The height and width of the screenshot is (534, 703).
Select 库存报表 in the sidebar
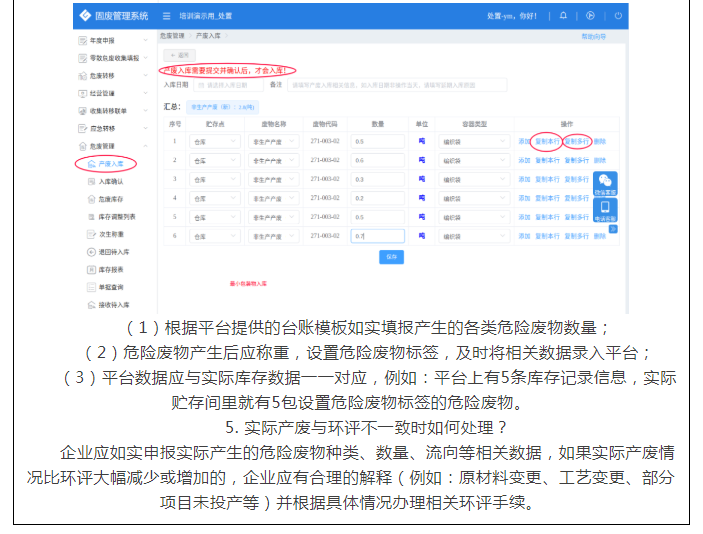[109, 270]
